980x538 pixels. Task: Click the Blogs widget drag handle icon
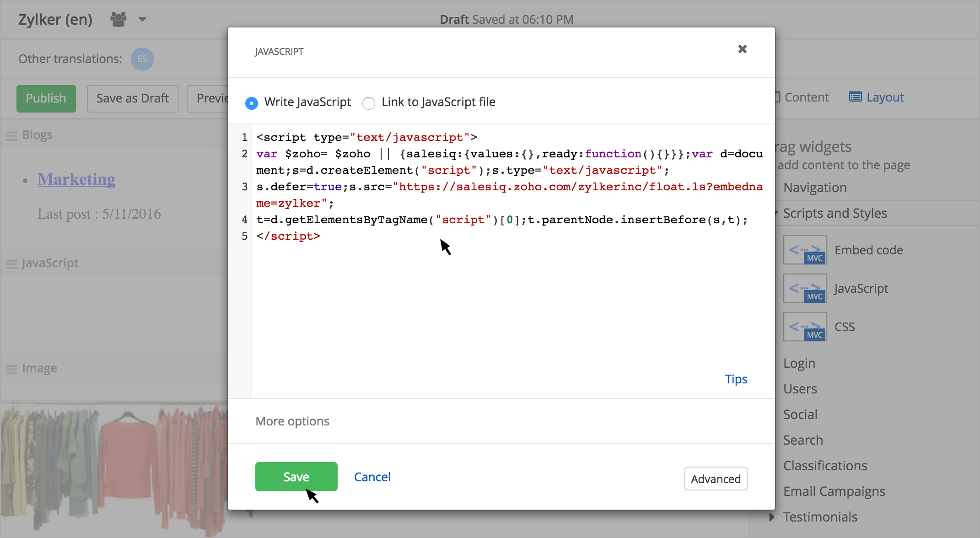[x=12, y=135]
